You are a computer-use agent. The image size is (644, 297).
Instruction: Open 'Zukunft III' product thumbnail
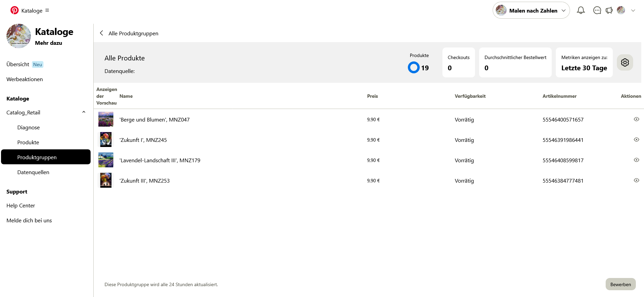tap(106, 181)
